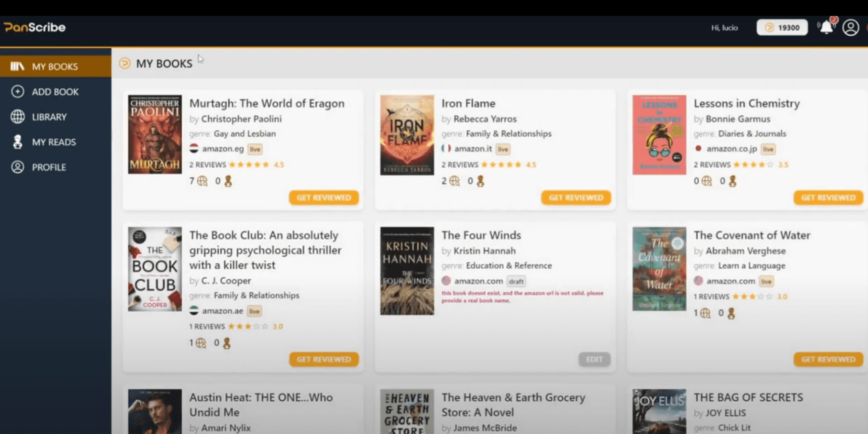Open The Four Winds cover image
Screen dimensions: 868x434
coord(407,271)
